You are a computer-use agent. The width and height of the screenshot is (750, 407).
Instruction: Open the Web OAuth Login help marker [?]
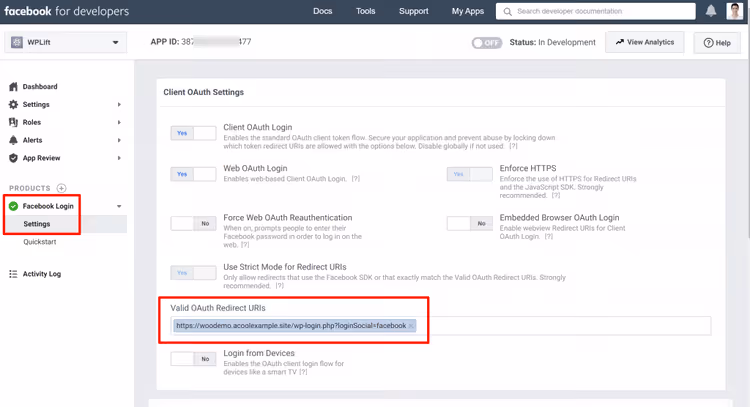(x=355, y=179)
